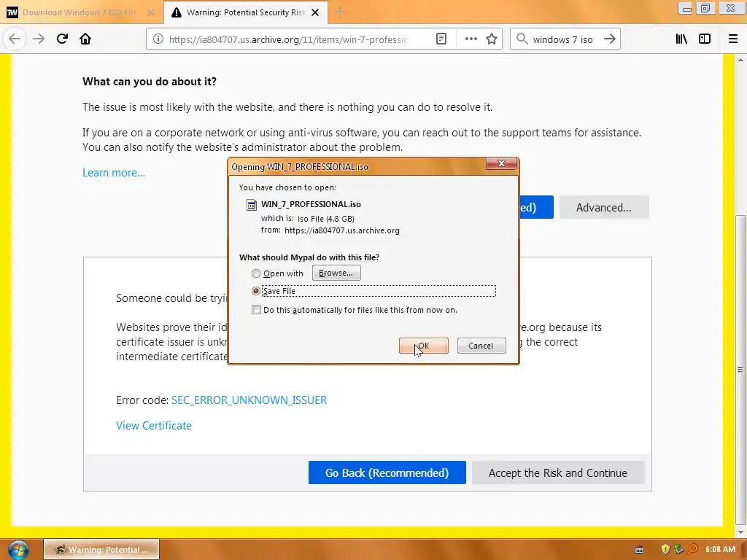The image size is (747, 560).
Task: Click the orange magnifier tray icon
Action: 692,549
